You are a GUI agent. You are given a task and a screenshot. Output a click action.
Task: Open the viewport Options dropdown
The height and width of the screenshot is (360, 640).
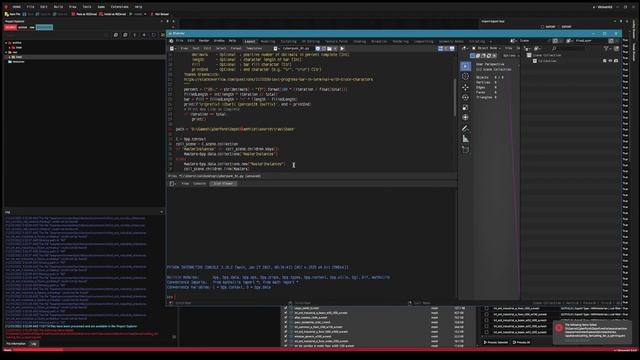tap(510, 56)
